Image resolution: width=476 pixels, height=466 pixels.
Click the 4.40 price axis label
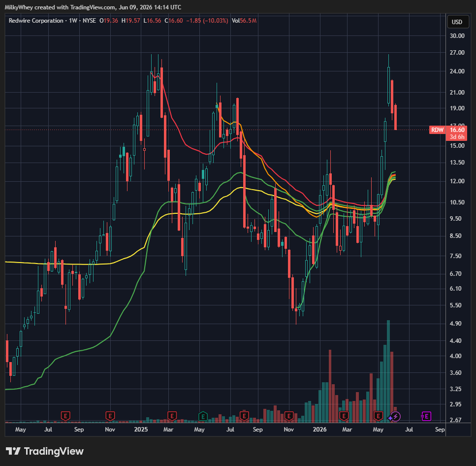coord(455,341)
